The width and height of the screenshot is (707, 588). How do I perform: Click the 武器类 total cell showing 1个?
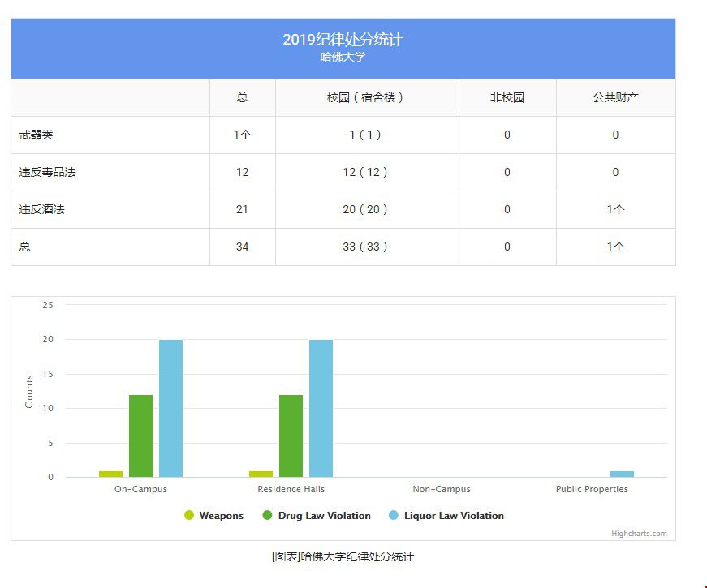(242, 135)
